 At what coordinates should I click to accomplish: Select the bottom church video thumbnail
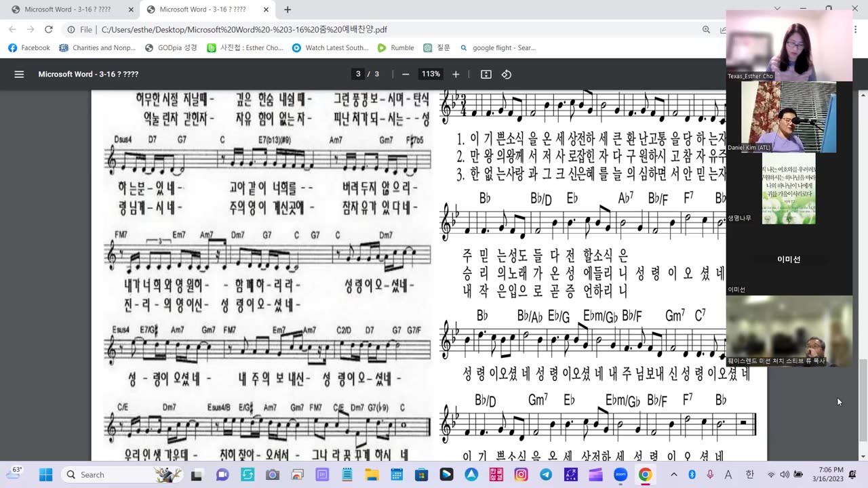789,331
